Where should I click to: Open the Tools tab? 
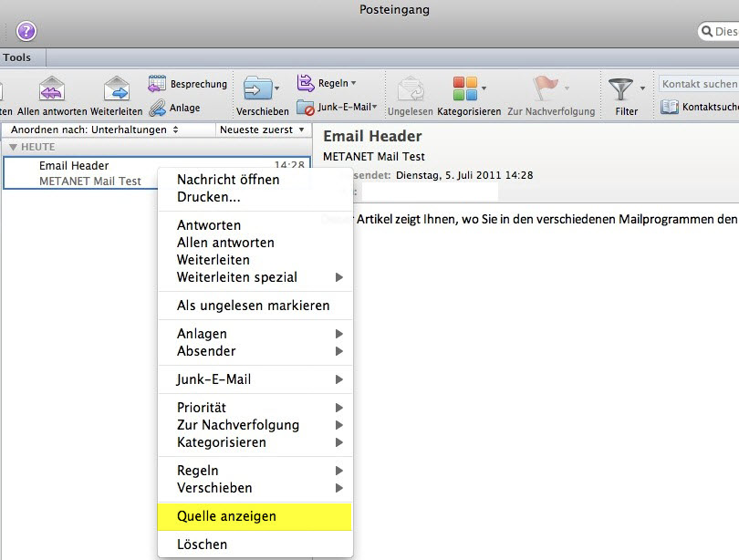(x=16, y=57)
